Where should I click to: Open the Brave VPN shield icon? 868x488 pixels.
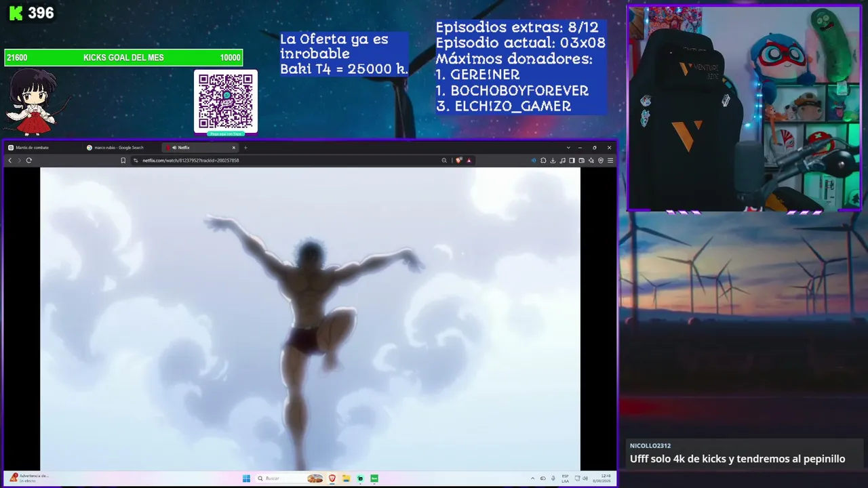(601, 161)
